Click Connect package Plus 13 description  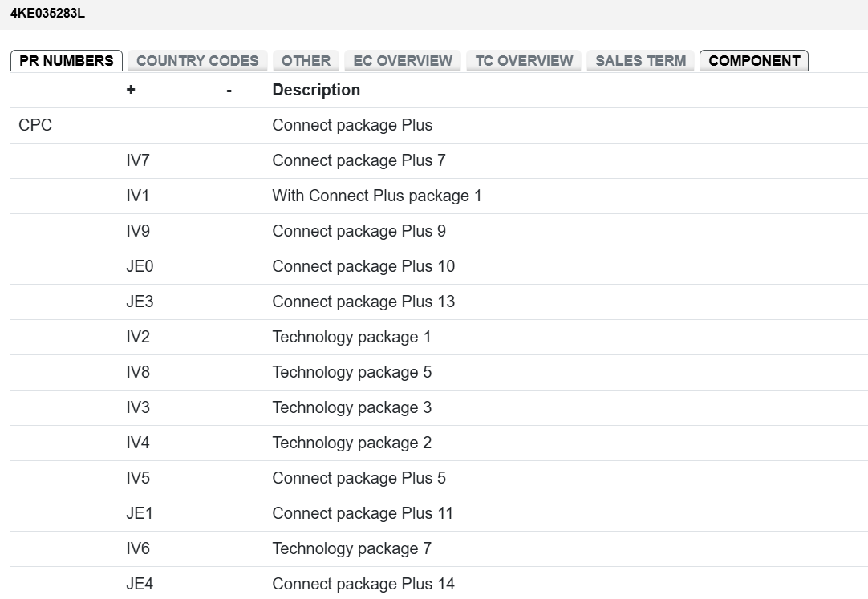tap(363, 302)
